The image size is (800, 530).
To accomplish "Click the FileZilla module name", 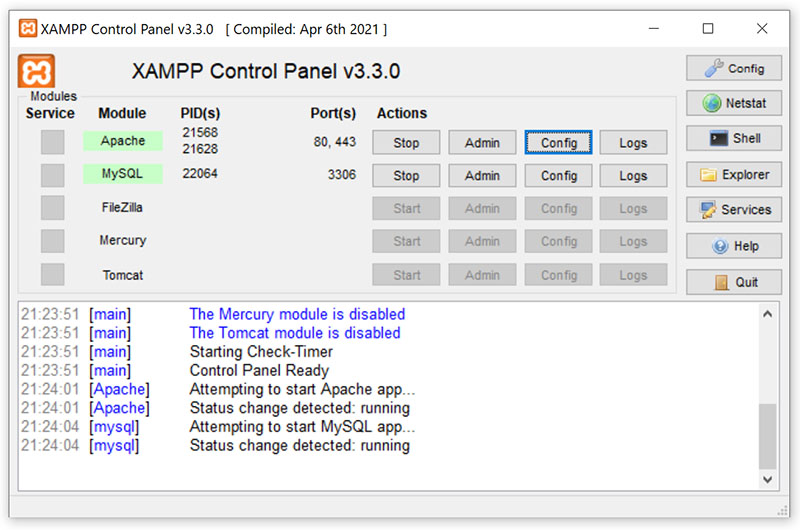I will [122, 208].
